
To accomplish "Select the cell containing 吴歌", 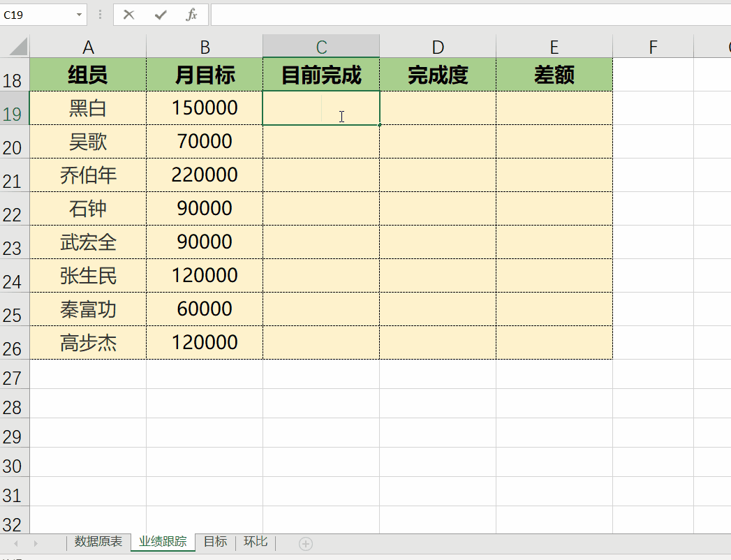I will click(88, 142).
